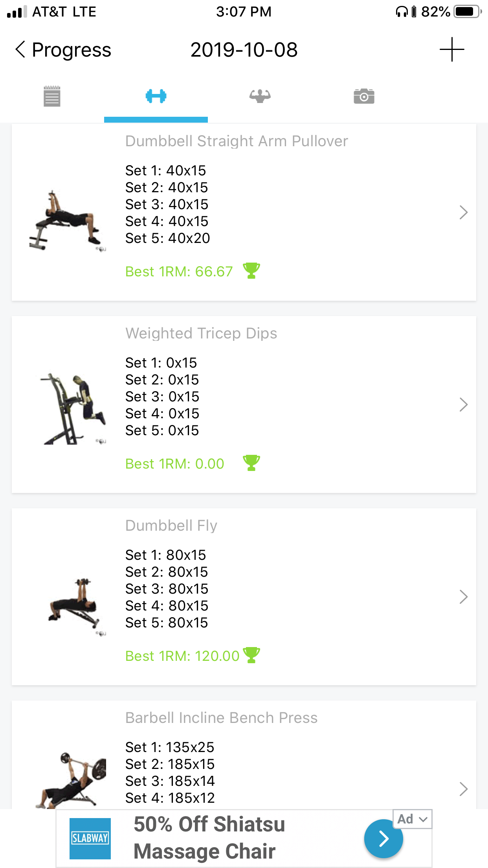Tap the Slabway ad logo
The image size is (488, 868).
pos(90,839)
